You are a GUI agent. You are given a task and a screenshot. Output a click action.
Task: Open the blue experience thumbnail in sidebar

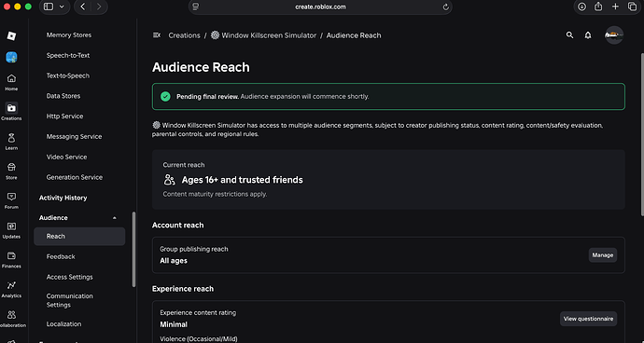pos(11,57)
